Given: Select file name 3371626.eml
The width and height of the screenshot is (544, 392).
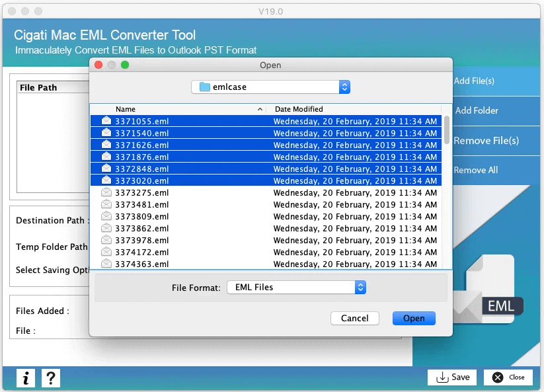Looking at the screenshot, I should click(x=142, y=145).
